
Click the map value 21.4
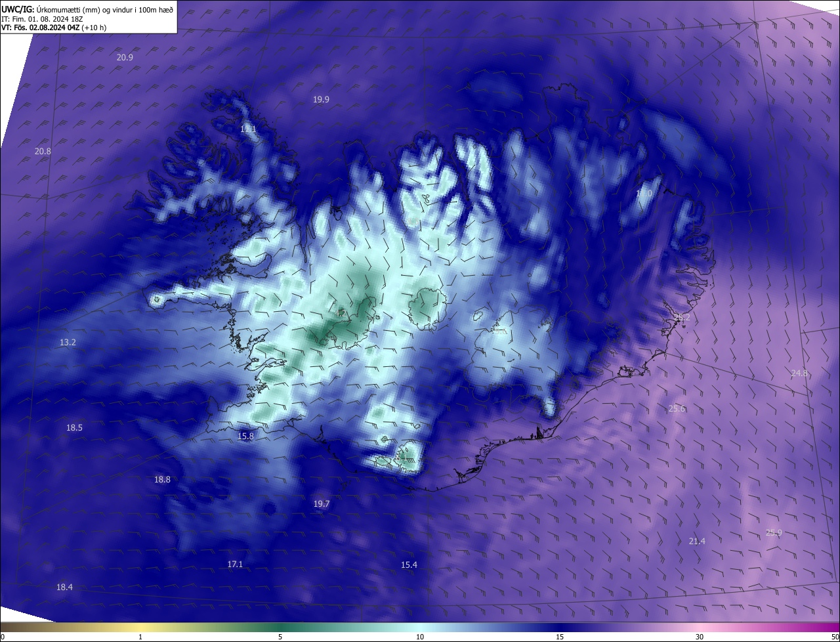(x=697, y=541)
